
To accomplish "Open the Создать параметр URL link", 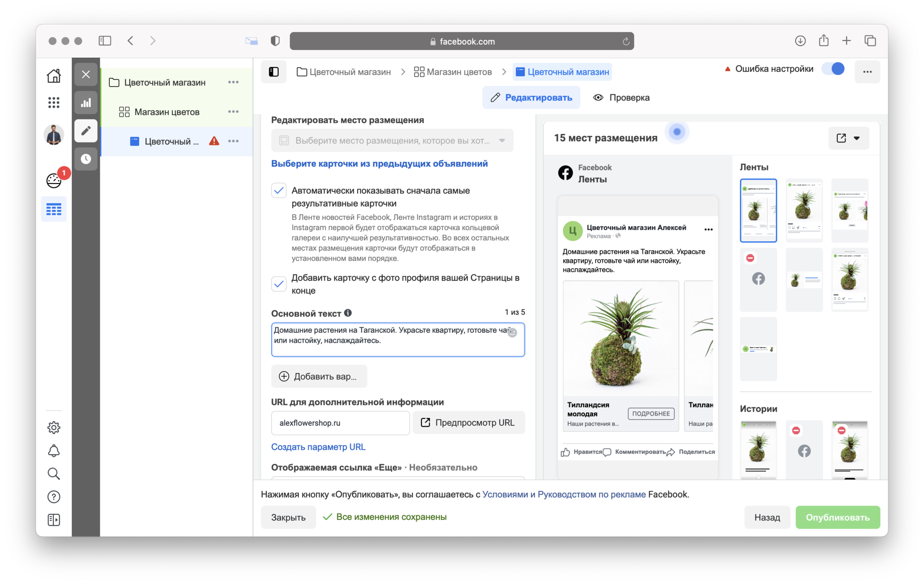I will pyautogui.click(x=318, y=447).
